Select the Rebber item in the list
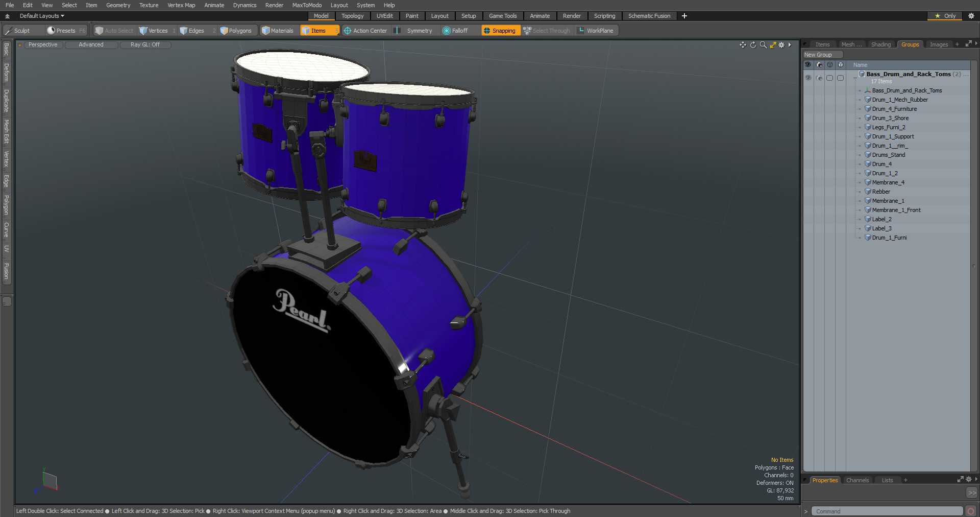Viewport: 980px width, 517px height. [881, 192]
